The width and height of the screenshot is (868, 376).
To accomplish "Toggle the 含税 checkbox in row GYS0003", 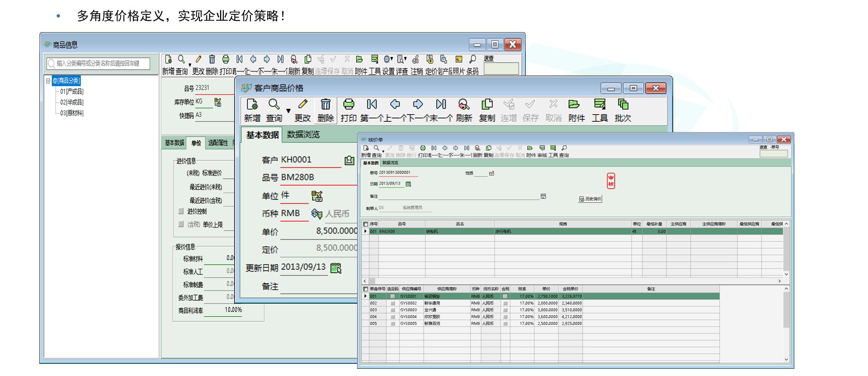I will 505,310.
